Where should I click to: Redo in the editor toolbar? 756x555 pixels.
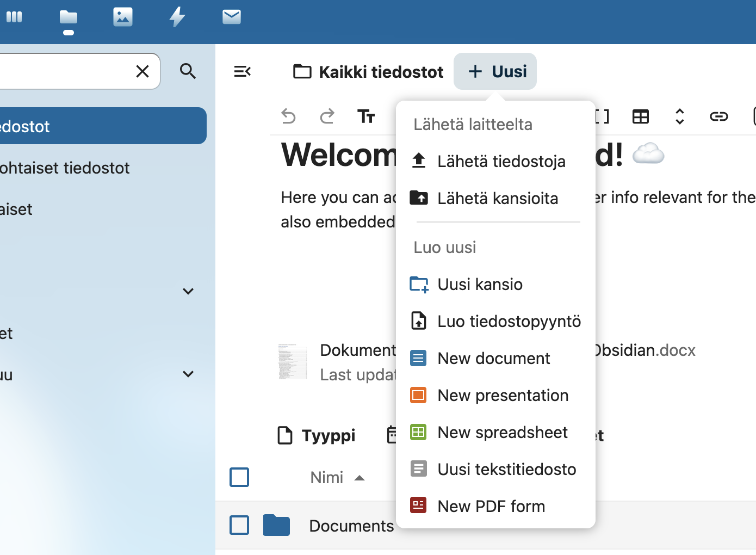click(x=327, y=116)
